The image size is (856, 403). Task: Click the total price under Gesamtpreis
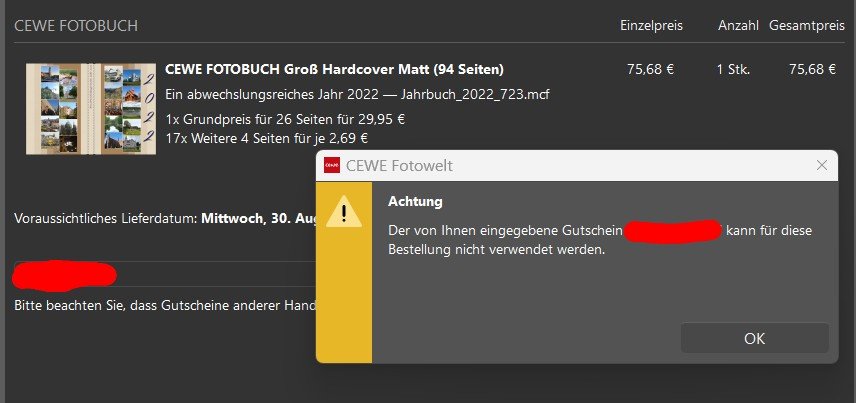[812, 70]
